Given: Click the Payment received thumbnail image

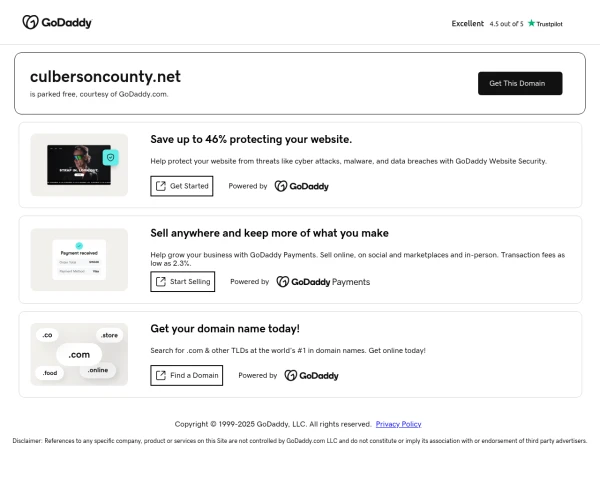Looking at the screenshot, I should coord(79,260).
